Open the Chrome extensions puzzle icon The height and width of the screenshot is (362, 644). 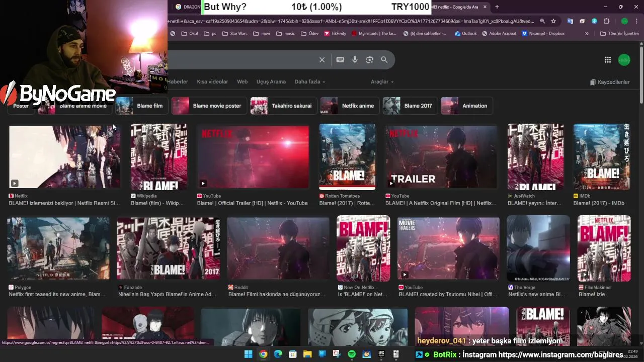point(606,21)
